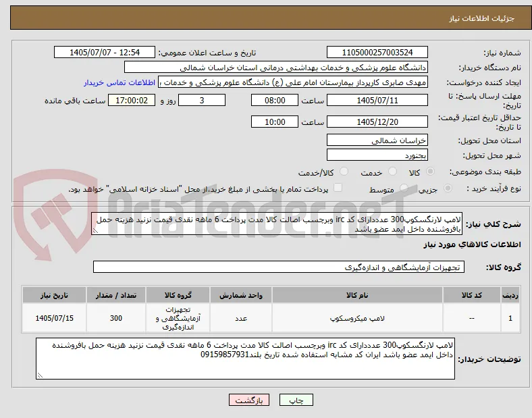532x418 pixels.
Task: Click the نوع فرآیند خرید label
Action: tap(494, 188)
